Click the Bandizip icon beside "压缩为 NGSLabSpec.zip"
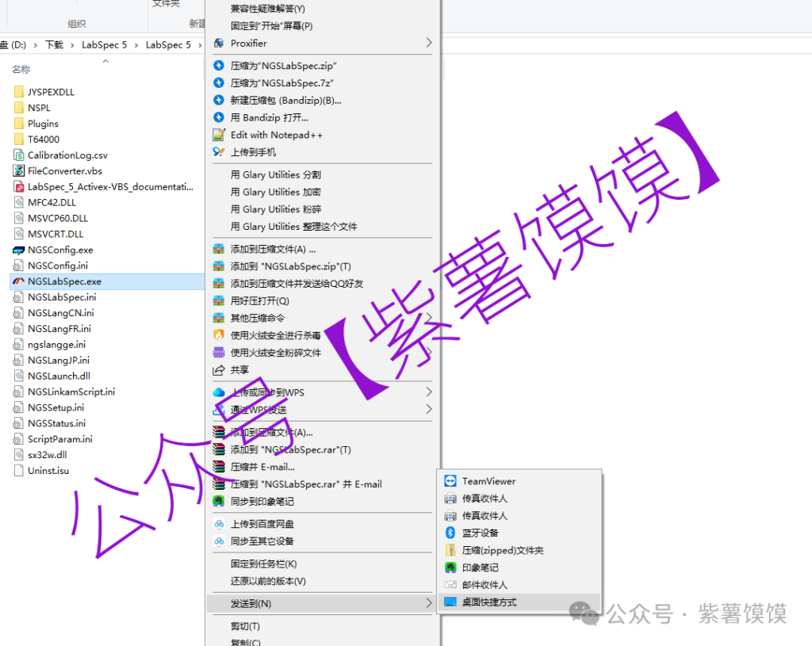This screenshot has height=646, width=812. 220,66
